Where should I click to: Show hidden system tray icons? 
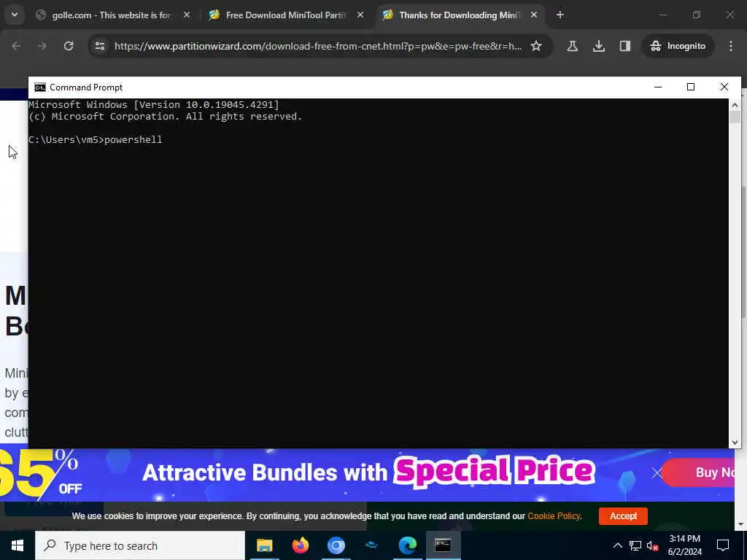(617, 545)
